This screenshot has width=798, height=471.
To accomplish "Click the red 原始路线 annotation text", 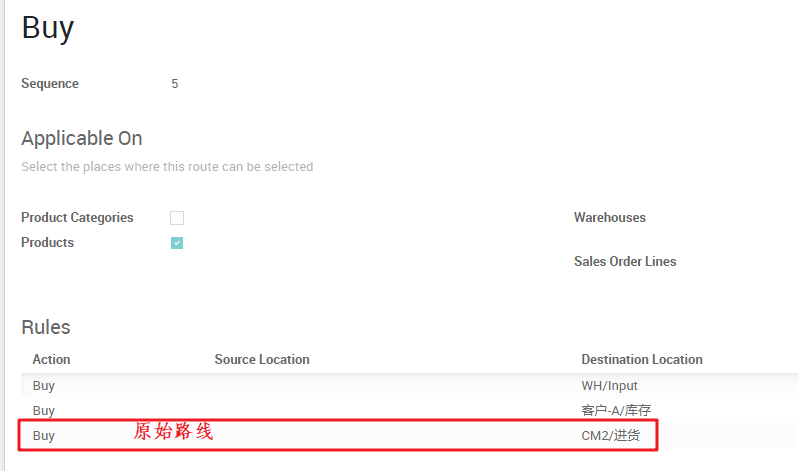I will [x=174, y=433].
